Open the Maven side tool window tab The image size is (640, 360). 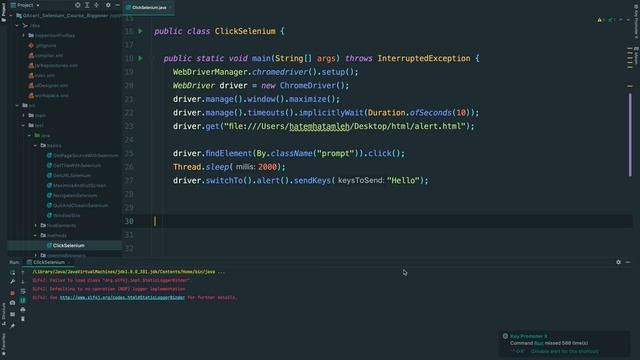(x=636, y=56)
